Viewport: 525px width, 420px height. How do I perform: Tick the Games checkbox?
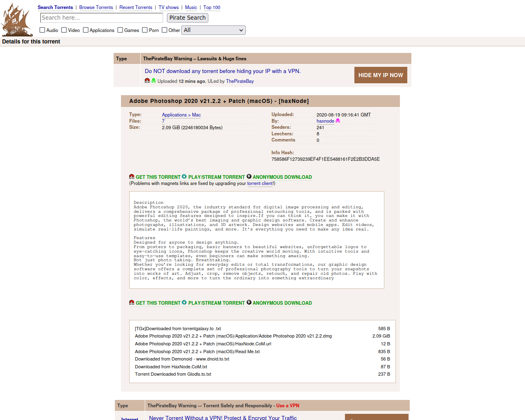(x=120, y=30)
